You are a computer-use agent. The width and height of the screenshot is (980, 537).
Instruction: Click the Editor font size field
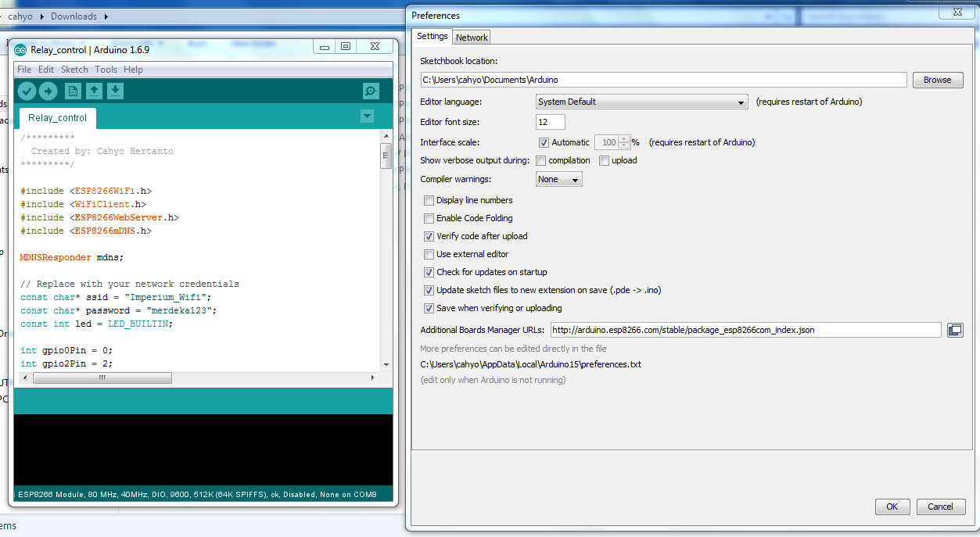(550, 122)
